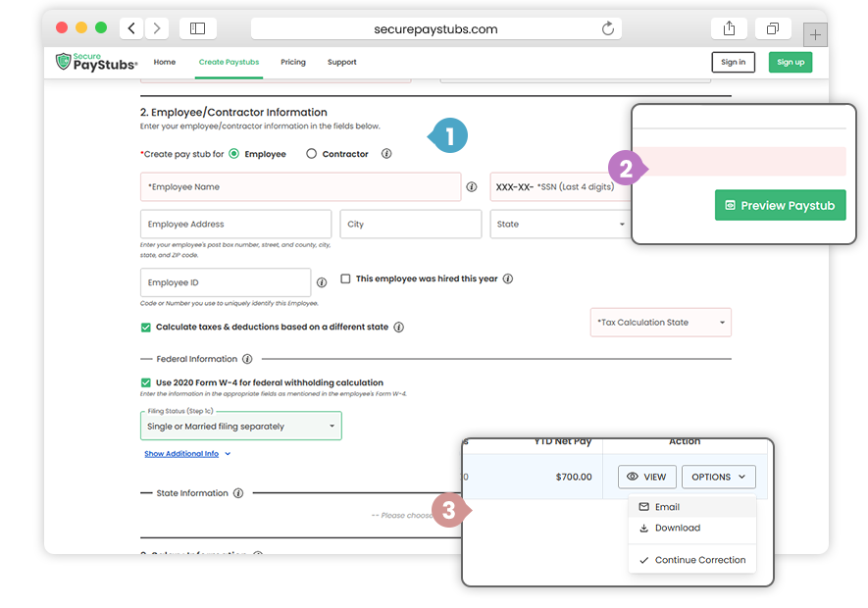Reload the page with refresh icon
Screen dimensions: 868x608
pyautogui.click(x=608, y=29)
